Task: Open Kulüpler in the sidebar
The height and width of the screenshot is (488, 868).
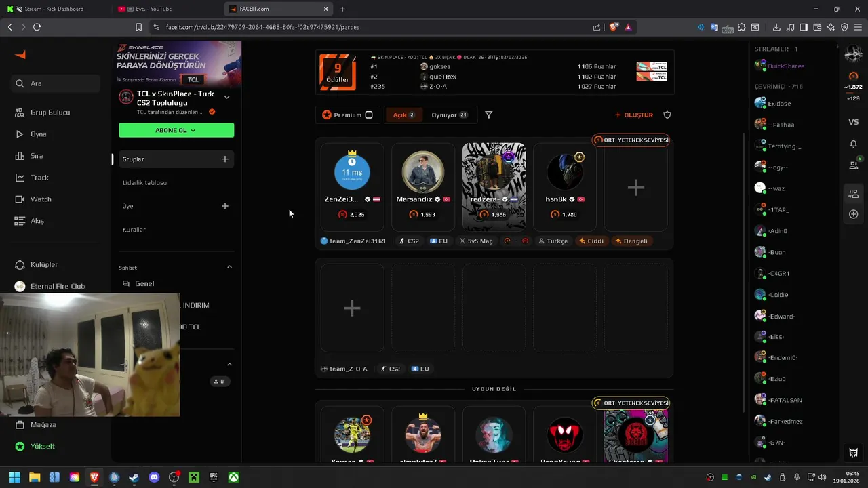Action: click(x=37, y=264)
